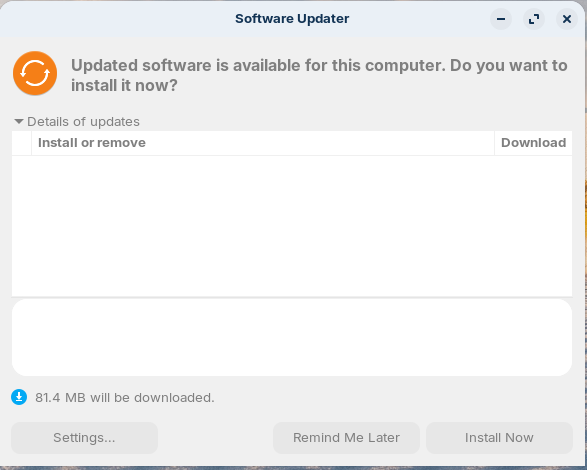Click the blank checkbox column header
587x470 pixels.
pyautogui.click(x=22, y=143)
